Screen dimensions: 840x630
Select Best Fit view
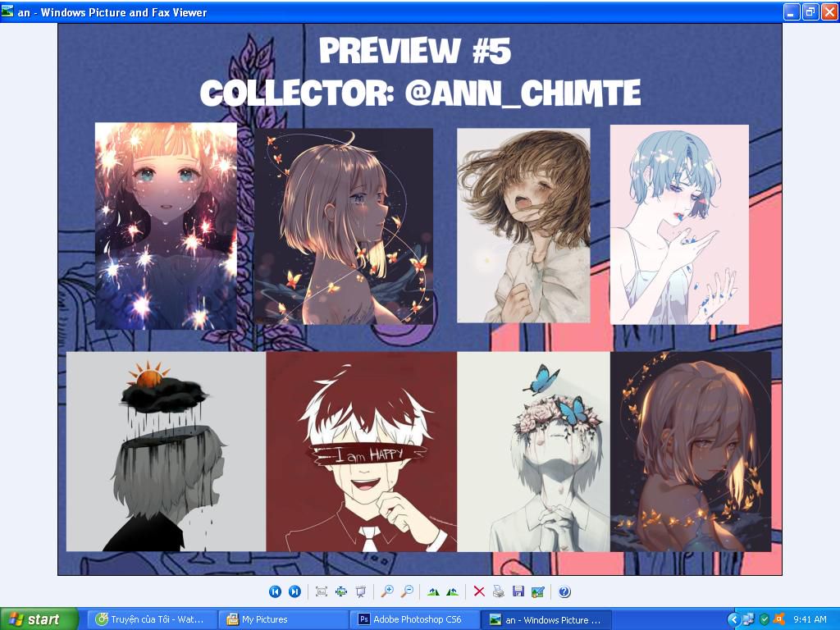tap(322, 591)
